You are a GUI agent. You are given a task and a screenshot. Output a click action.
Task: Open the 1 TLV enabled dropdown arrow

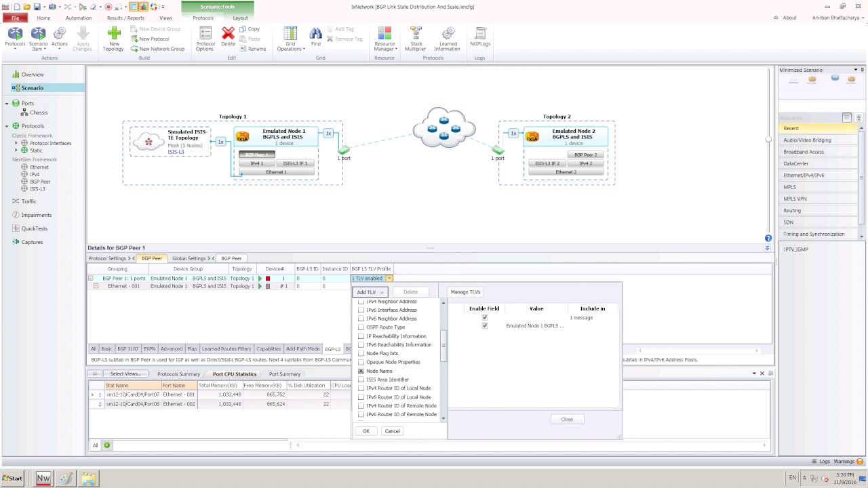pos(389,279)
